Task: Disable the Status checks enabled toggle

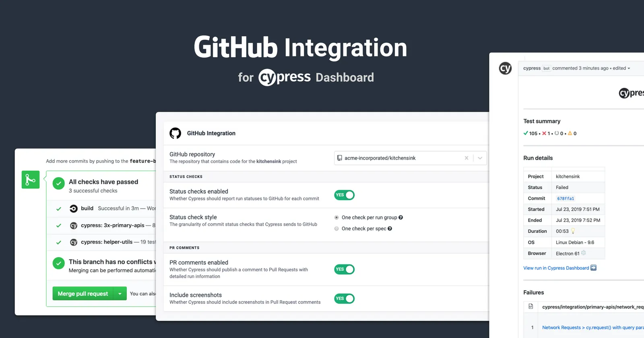Action: [x=344, y=195]
